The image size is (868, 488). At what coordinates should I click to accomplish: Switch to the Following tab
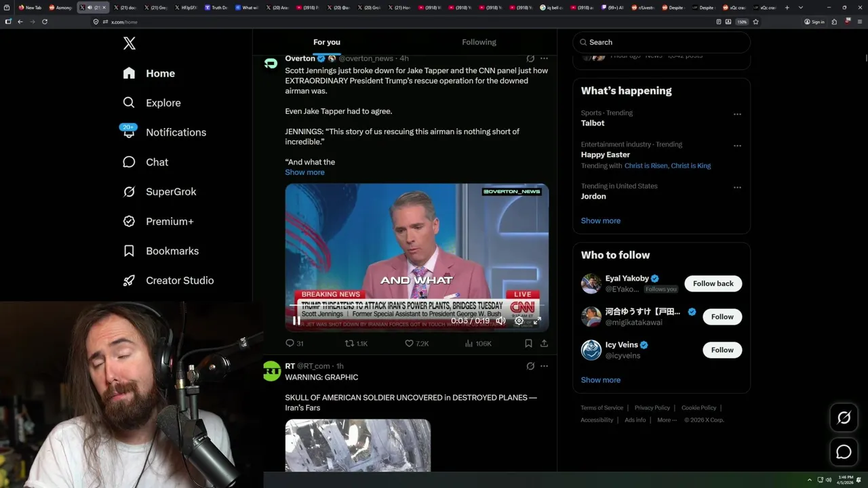479,42
